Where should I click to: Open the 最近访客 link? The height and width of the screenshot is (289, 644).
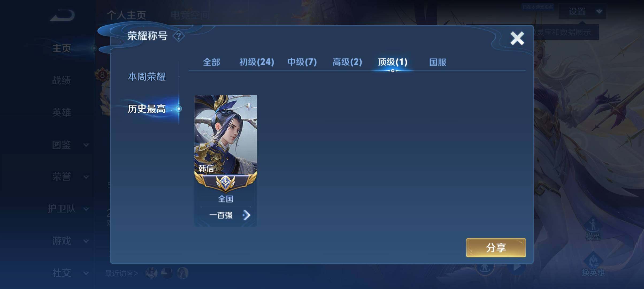(121, 273)
